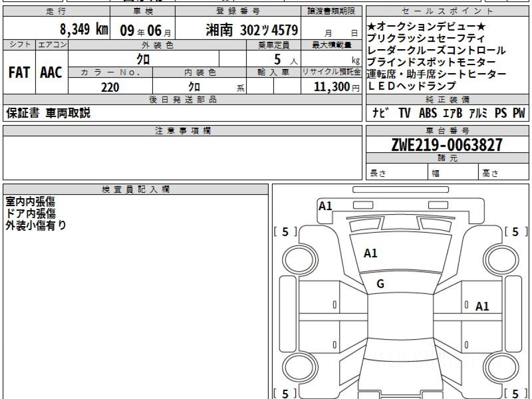Screen dimensions: 532x399
Task: Click the 車台番号 header
Action: (447, 130)
